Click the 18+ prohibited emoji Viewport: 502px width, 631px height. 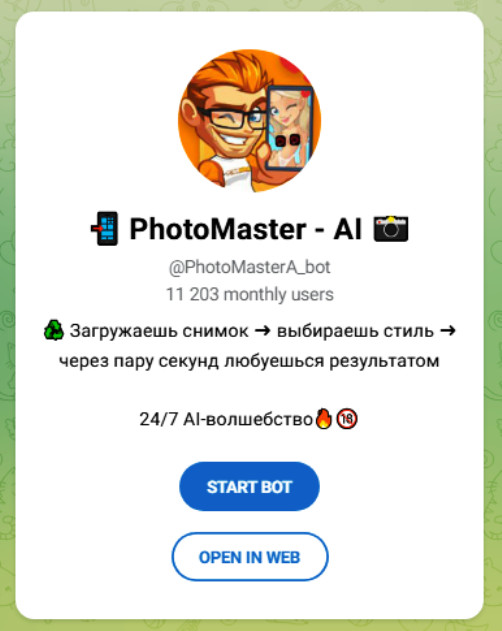click(347, 419)
